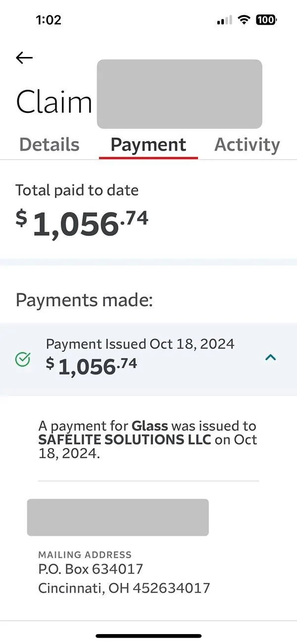The width and height of the screenshot is (297, 644).
Task: Tap the battery level indicator
Action: click(266, 20)
